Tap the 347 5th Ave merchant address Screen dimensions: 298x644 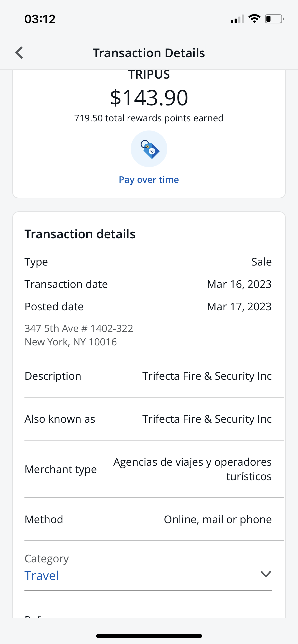point(79,335)
